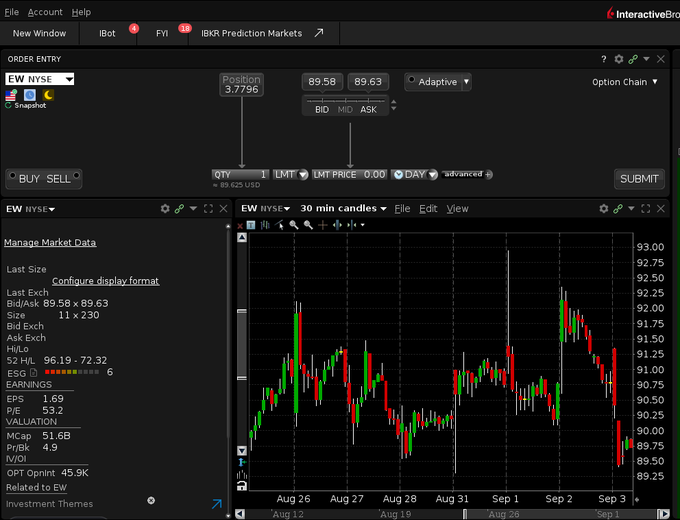The width and height of the screenshot is (680, 520).
Task: Click the blue clock icon in Order Entry
Action: pyautogui.click(x=30, y=95)
